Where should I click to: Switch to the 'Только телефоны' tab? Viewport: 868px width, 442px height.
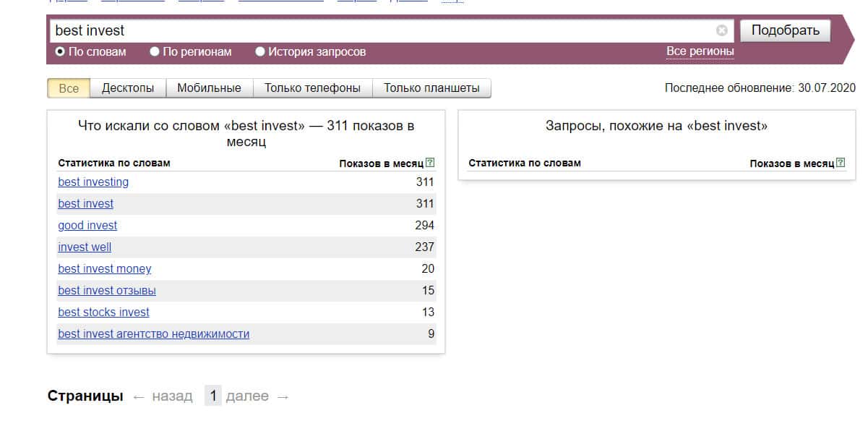312,88
